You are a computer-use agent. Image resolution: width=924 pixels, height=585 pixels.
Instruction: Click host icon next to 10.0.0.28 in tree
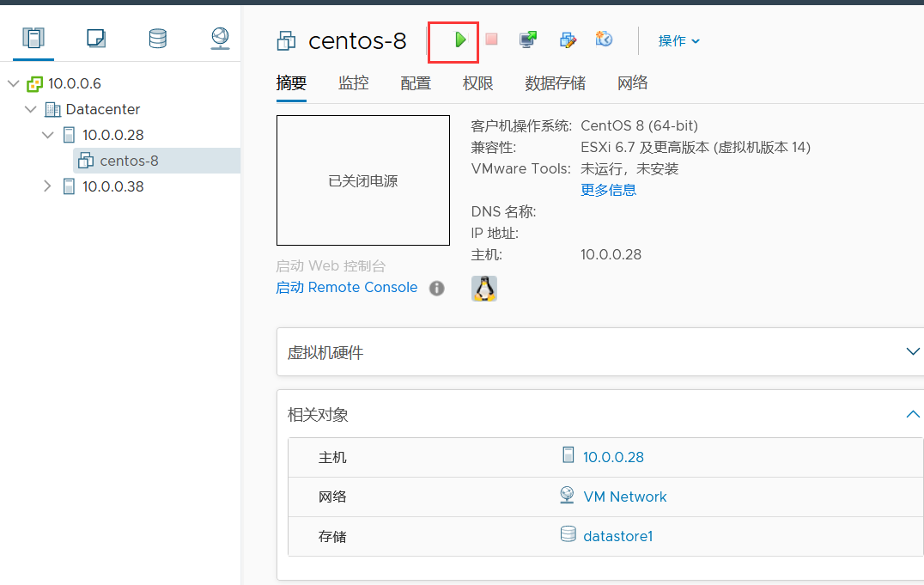click(69, 135)
